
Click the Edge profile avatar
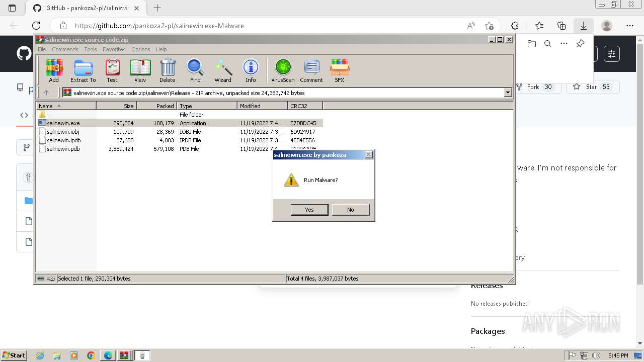click(x=607, y=26)
